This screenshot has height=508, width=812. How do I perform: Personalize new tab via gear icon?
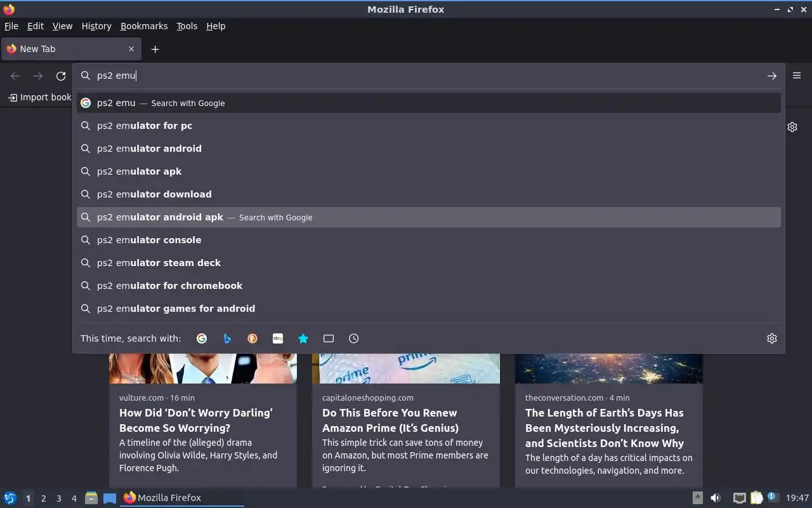tap(792, 127)
